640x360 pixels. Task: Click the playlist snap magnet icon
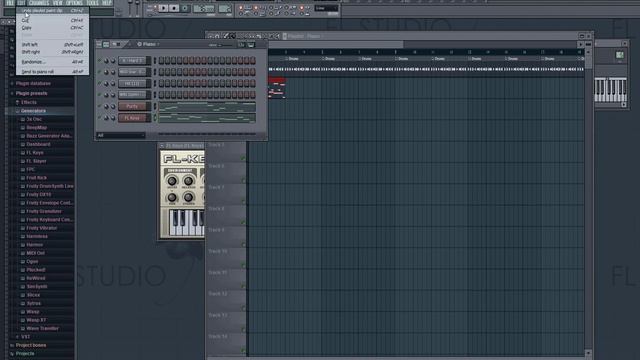click(218, 36)
